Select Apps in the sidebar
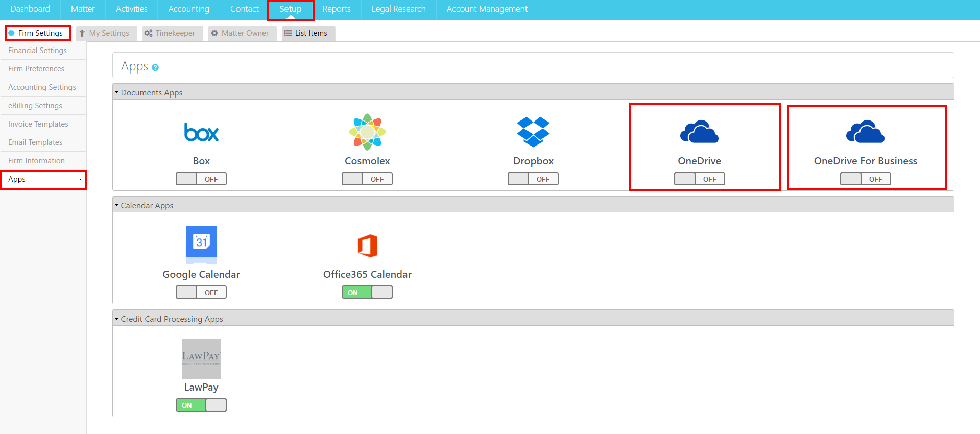This screenshot has height=434, width=980. point(43,179)
